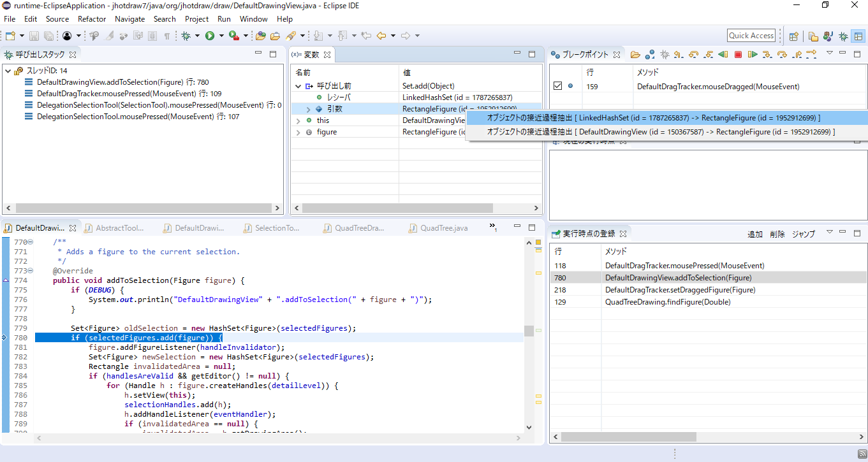Viewport: 868px width, 462px height.
Task: Select row 129 QuadTreeDrawing.findFigure
Action: pyautogui.click(x=708, y=302)
